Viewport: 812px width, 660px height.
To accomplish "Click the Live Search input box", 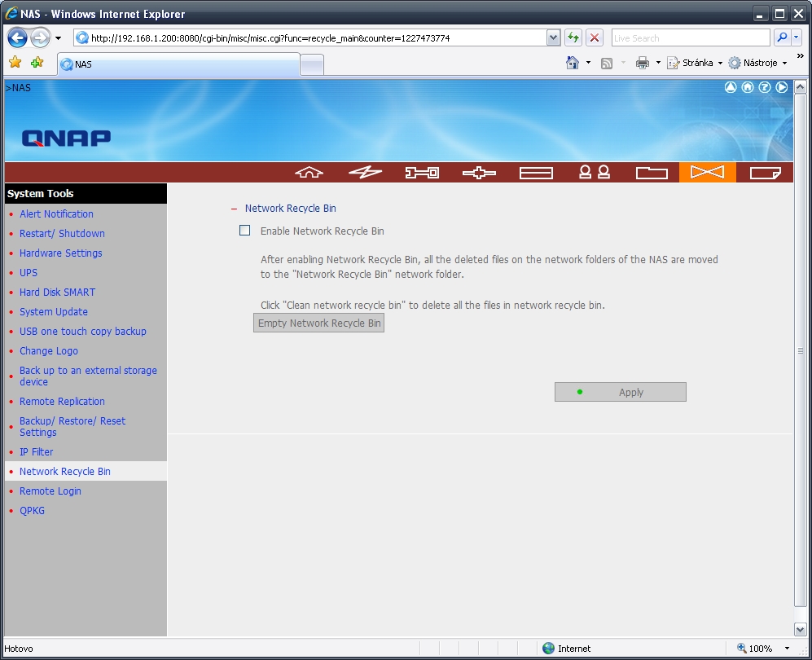I will [691, 37].
